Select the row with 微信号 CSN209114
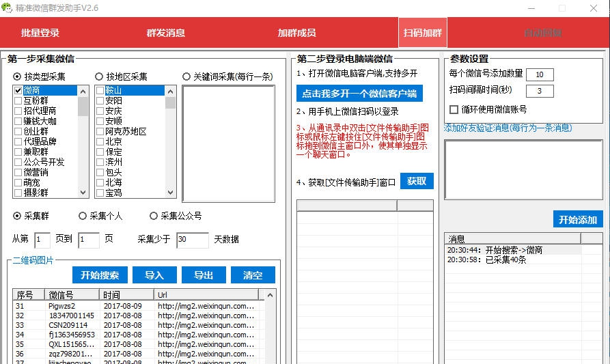Viewport: 610px width, 364px height. (x=139, y=325)
